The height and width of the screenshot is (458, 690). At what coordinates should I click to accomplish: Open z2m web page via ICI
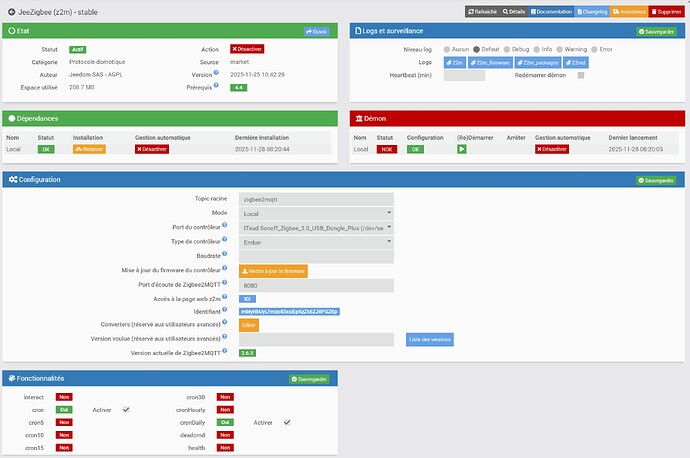(247, 299)
